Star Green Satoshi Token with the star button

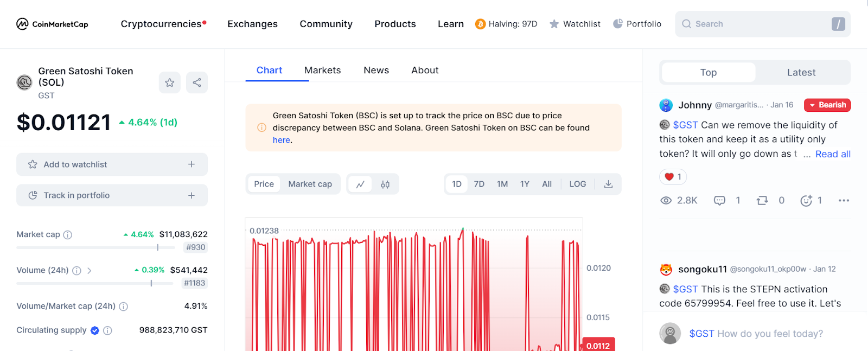tap(170, 82)
